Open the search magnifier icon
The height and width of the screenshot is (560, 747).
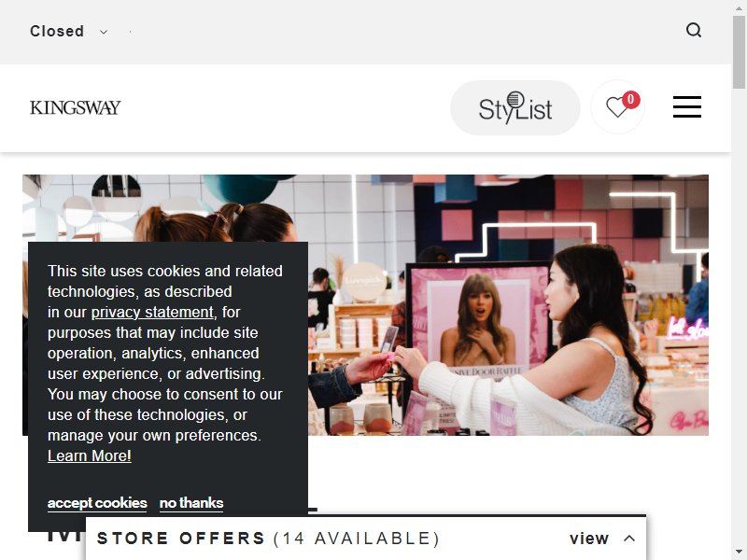pos(694,31)
